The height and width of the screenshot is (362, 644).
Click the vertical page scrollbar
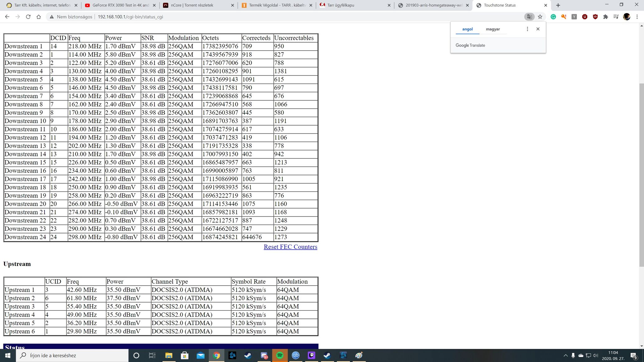click(x=641, y=174)
